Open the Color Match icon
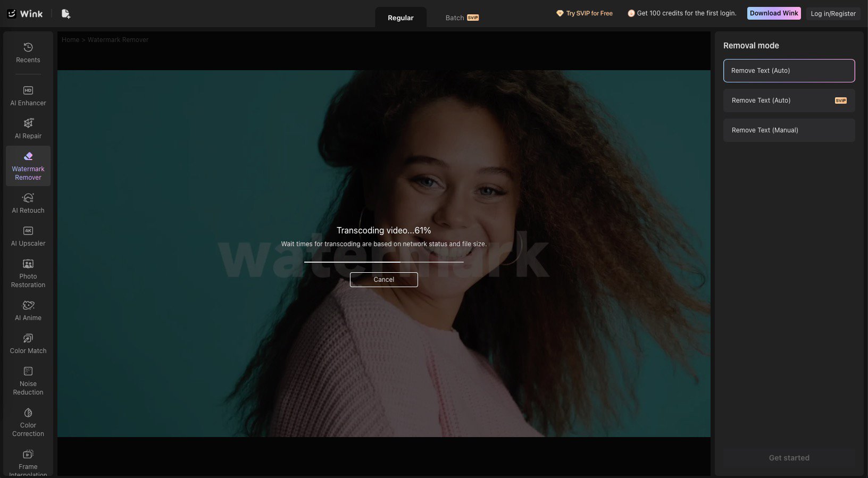 (x=28, y=338)
